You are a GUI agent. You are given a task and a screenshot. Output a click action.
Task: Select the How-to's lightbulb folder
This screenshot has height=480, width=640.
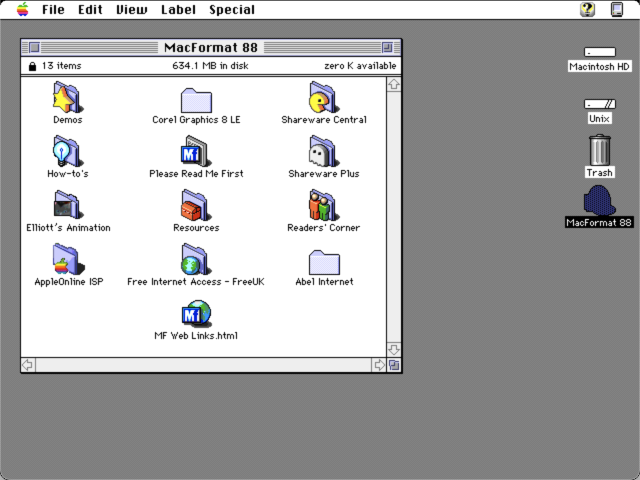pyautogui.click(x=67, y=151)
